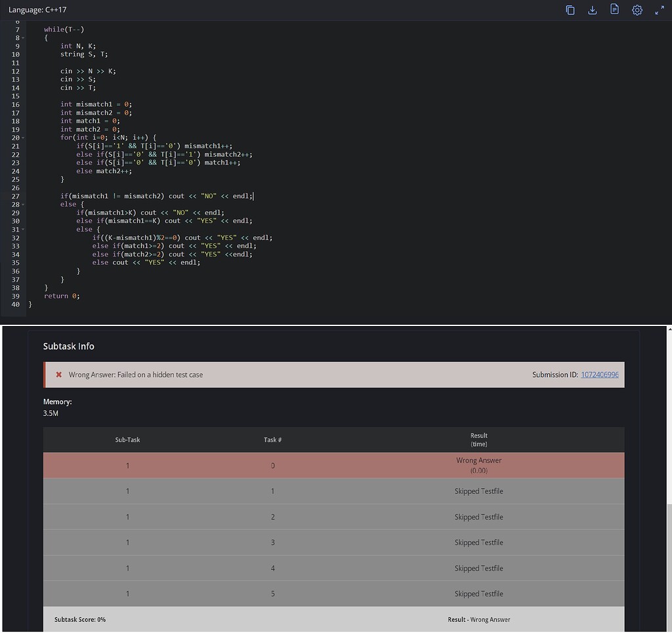Collapse the else block at line 28
Screen dimensions: 672x633
pyautogui.click(x=22, y=203)
